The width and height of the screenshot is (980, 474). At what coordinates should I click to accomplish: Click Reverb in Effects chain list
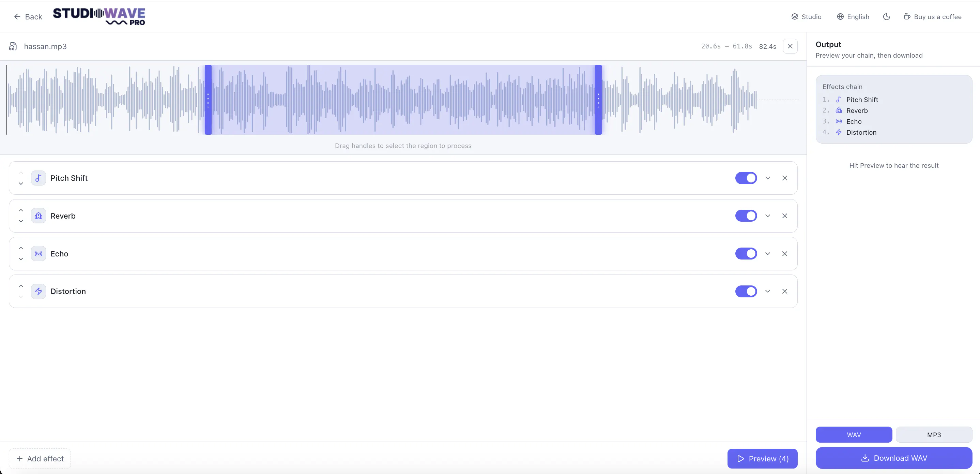coord(857,110)
